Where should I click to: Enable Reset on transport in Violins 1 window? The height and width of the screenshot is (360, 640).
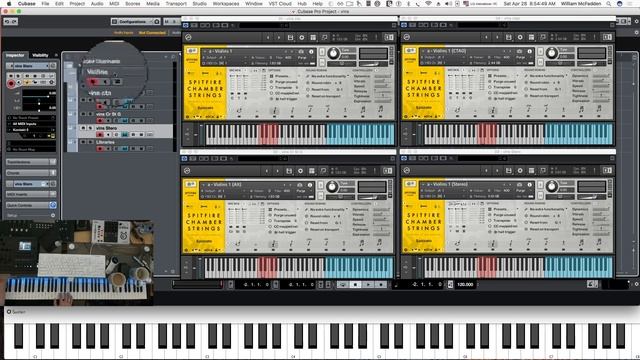coord(308,96)
